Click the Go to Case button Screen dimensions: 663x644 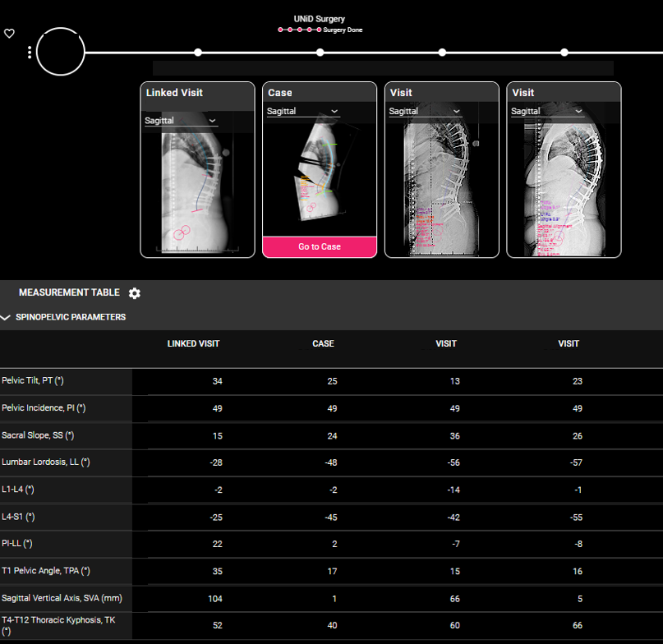tap(320, 246)
